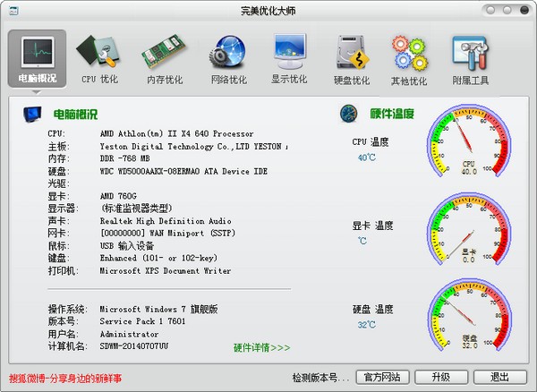Viewport: 537px width, 392px height.
Task: Click the 显卡 temperature gauge
Action: 469,229
